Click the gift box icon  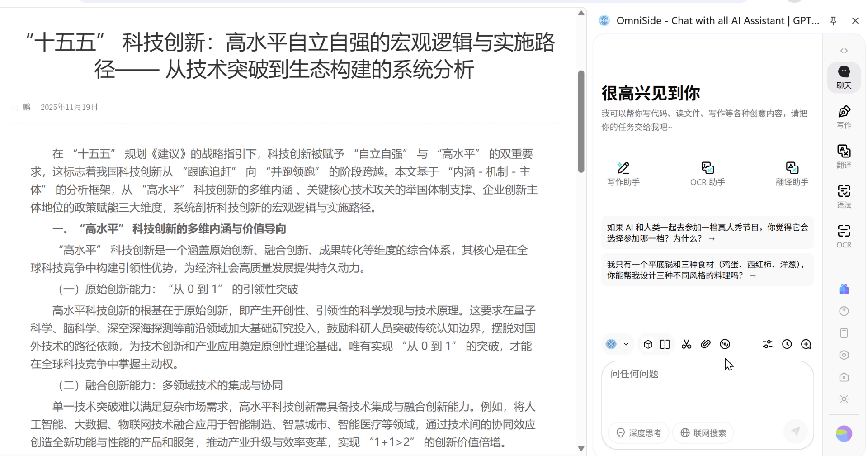[844, 290]
